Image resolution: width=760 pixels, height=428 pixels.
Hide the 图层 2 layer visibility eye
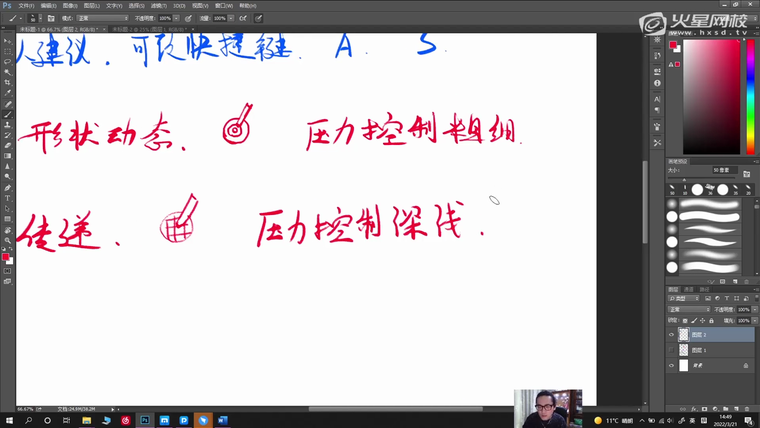671,335
